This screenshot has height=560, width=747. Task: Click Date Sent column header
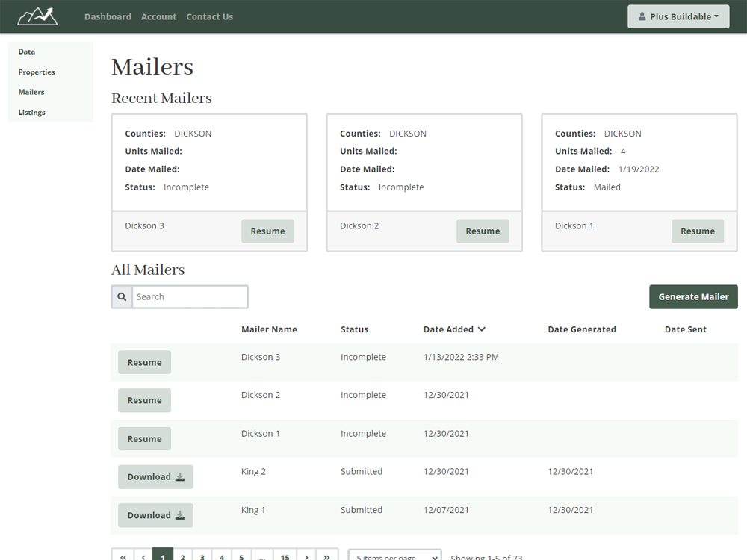point(686,329)
